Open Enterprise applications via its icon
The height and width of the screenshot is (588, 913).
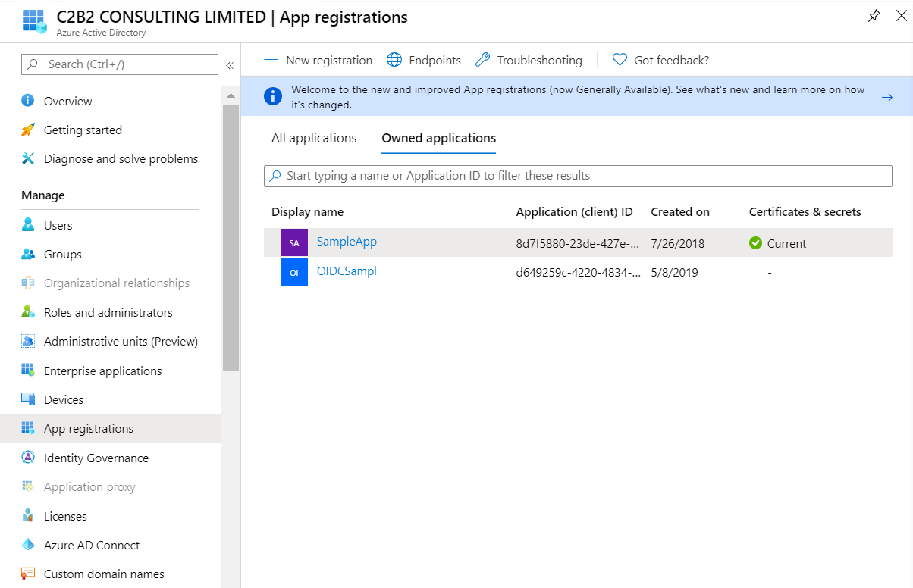pyautogui.click(x=28, y=371)
